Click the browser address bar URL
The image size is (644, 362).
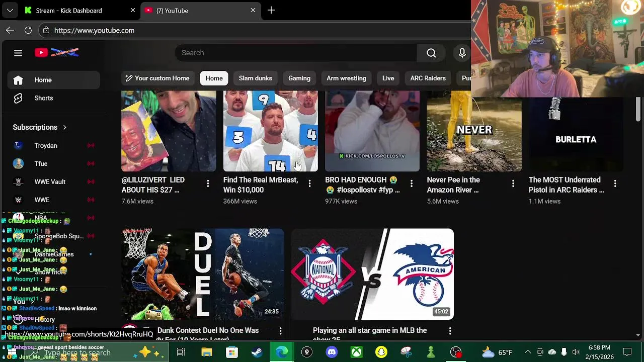[x=94, y=30]
